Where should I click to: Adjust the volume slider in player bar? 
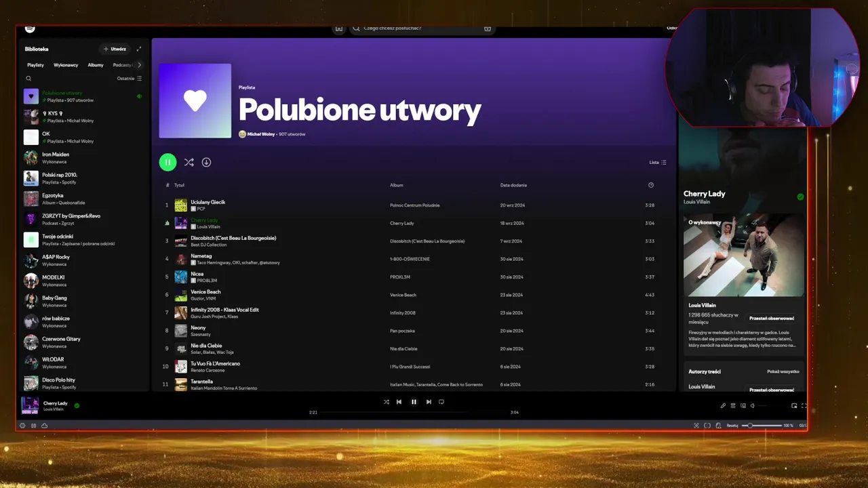pos(772,406)
